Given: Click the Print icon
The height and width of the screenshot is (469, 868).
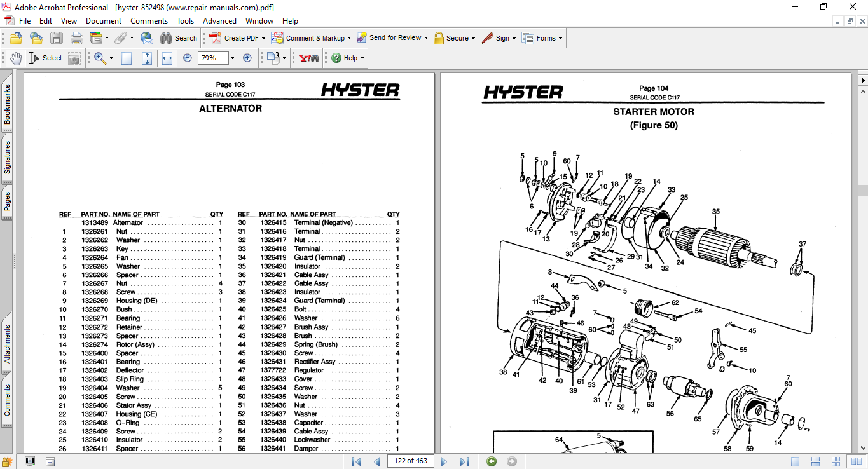Looking at the screenshot, I should (x=77, y=38).
